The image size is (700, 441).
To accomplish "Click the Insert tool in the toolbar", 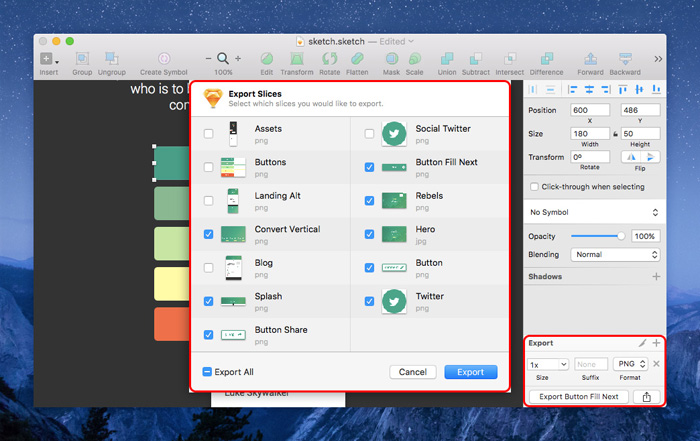I will coord(48,59).
